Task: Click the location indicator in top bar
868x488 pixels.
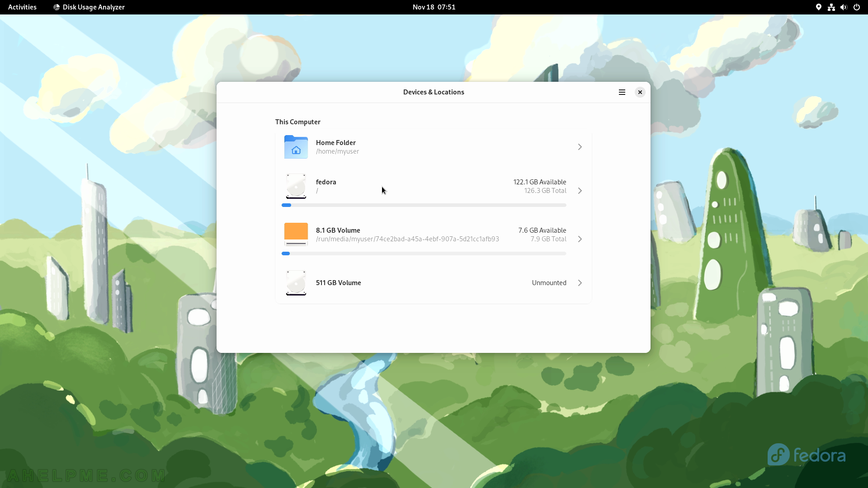Action: [818, 7]
